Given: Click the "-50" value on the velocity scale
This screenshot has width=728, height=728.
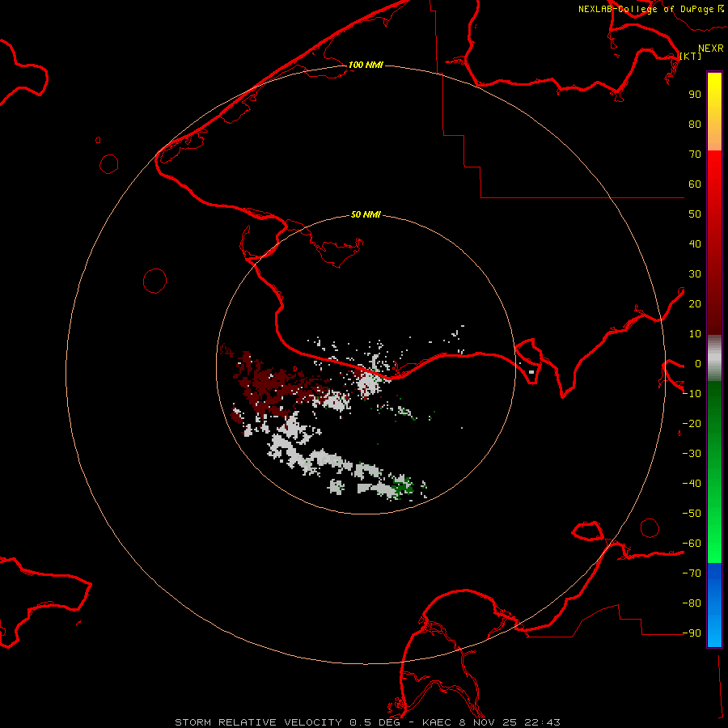Looking at the screenshot, I should click(692, 514).
